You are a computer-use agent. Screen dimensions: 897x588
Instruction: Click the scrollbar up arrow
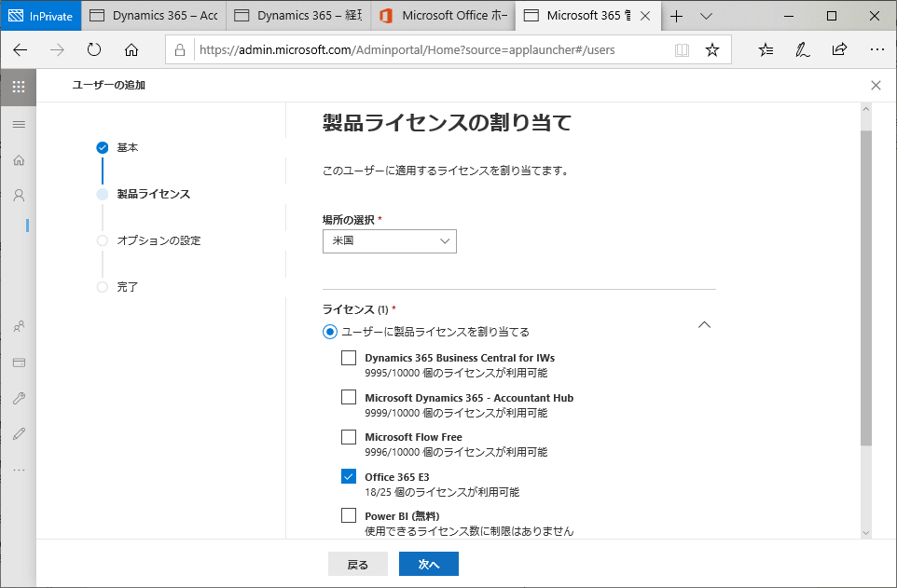[865, 109]
